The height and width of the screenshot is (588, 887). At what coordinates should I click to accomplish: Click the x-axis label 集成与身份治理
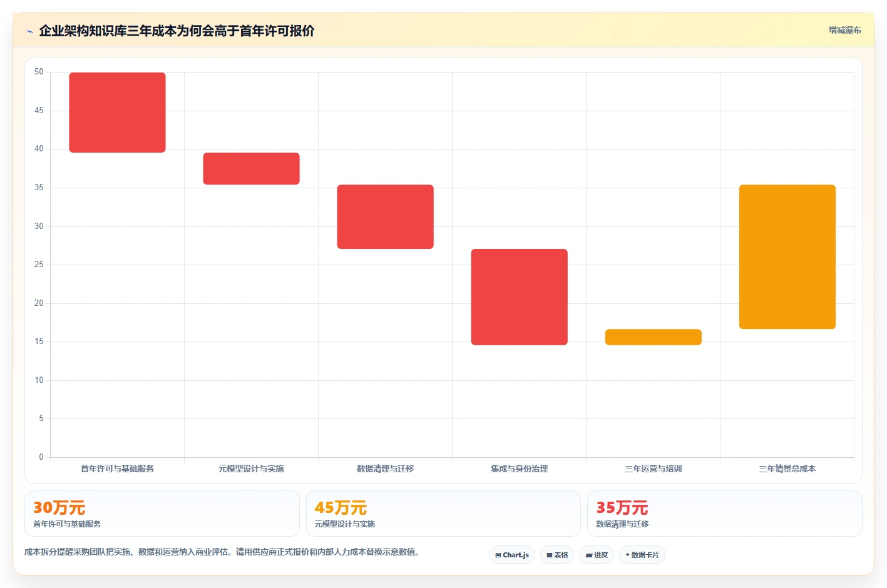519,469
